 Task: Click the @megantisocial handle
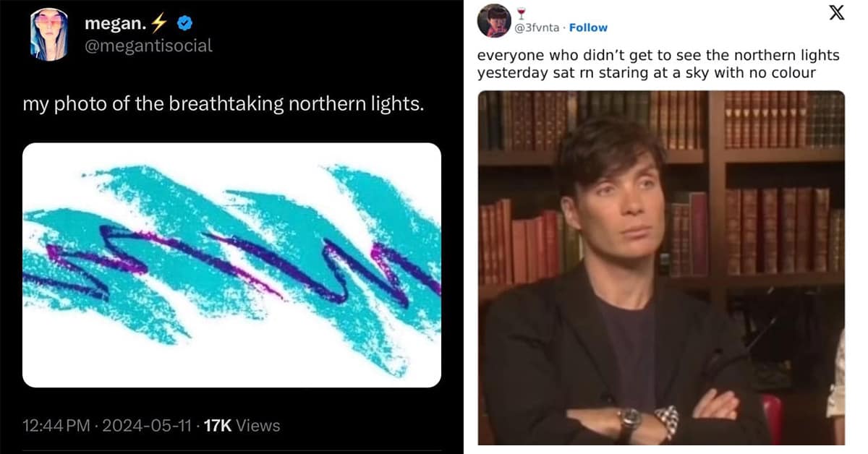click(149, 45)
